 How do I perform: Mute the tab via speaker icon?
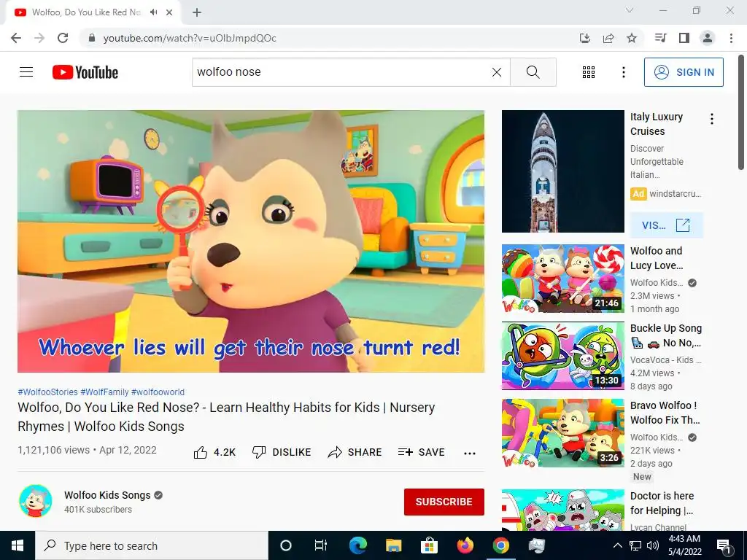[153, 12]
